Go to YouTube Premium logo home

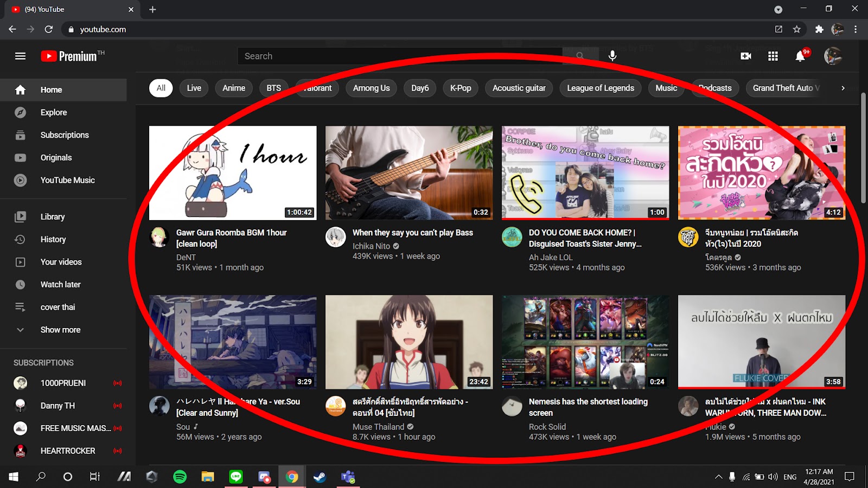[72, 56]
